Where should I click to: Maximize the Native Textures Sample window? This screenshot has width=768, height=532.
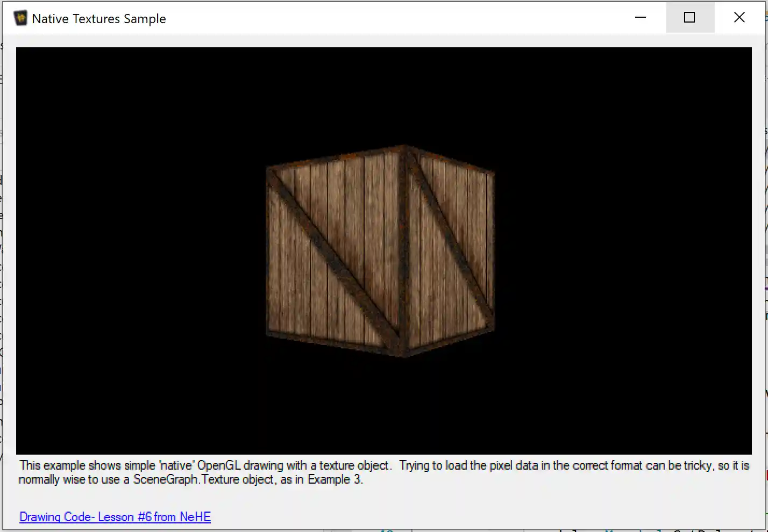[x=689, y=18]
